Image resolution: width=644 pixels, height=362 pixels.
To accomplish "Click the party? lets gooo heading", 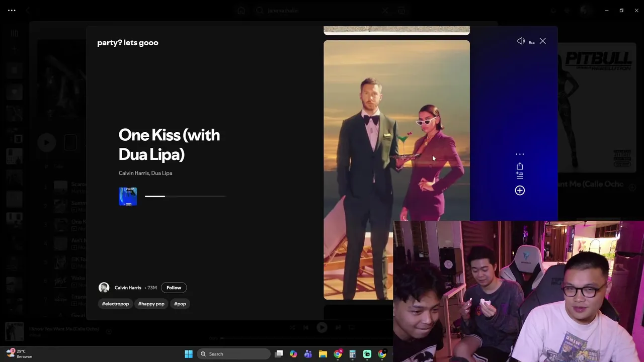I will pos(128,43).
